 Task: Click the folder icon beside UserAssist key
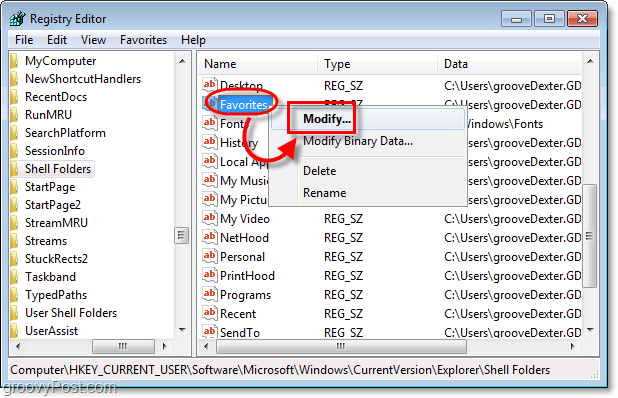(x=15, y=331)
